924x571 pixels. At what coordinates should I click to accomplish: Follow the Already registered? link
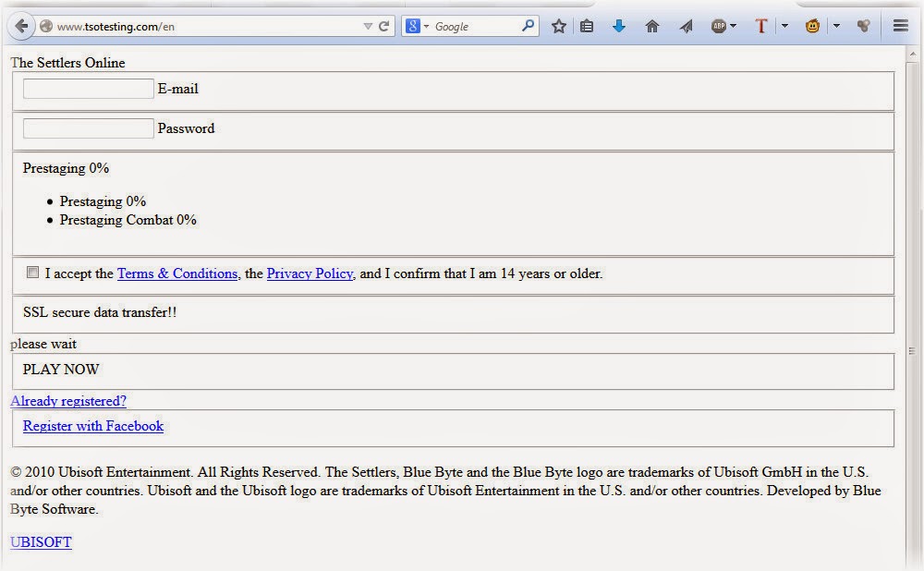(68, 401)
